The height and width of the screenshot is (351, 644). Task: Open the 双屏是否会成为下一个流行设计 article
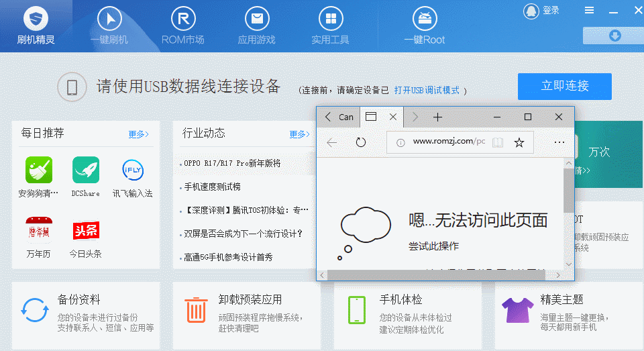tap(243, 234)
